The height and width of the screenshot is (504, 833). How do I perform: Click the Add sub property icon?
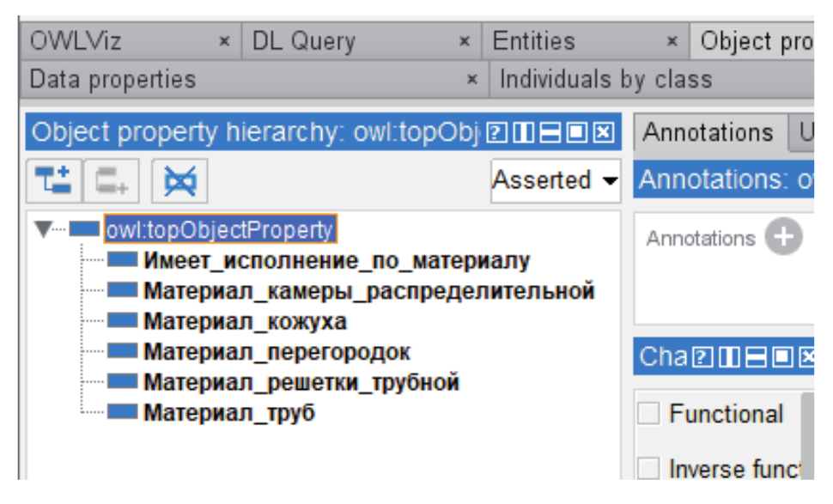(53, 180)
